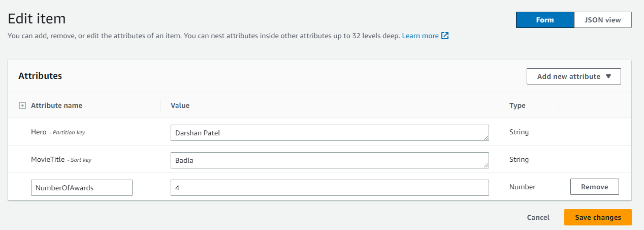Click the Hero value field containing Darshan Patel
Image resolution: width=644 pixels, height=230 pixels.
[x=329, y=133]
